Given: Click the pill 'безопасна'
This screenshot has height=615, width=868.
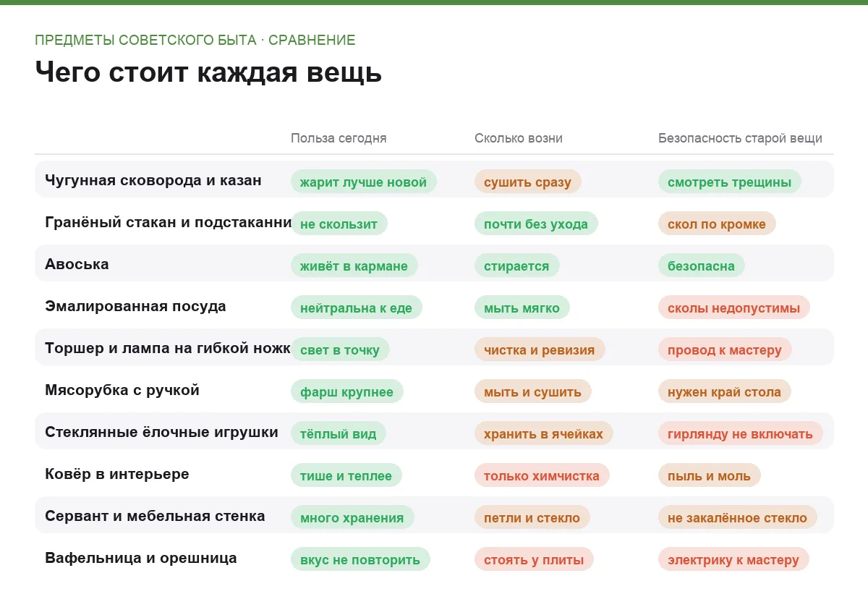Looking at the screenshot, I should [702, 266].
